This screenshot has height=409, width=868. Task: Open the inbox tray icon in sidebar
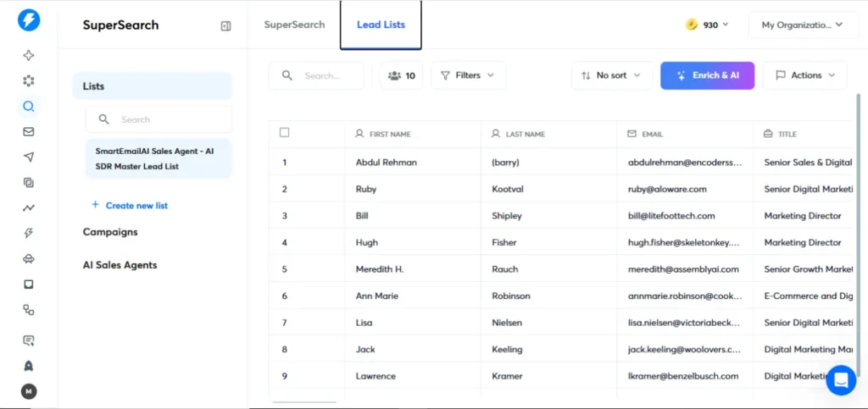(x=29, y=284)
